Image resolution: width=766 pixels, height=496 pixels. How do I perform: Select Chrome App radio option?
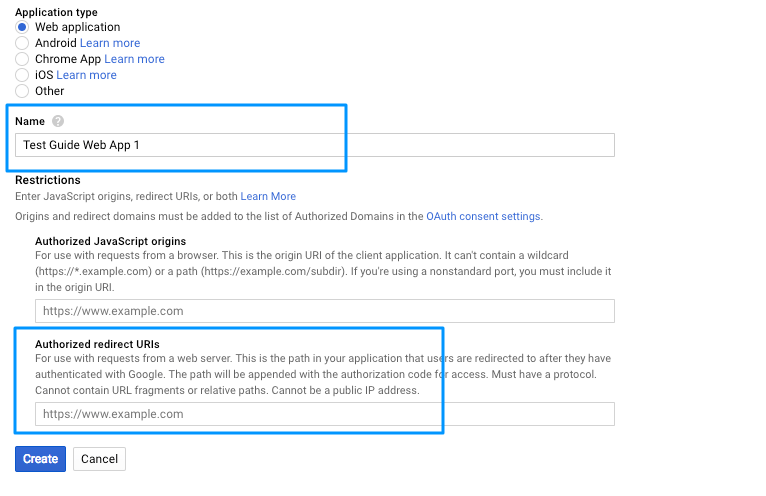22,59
